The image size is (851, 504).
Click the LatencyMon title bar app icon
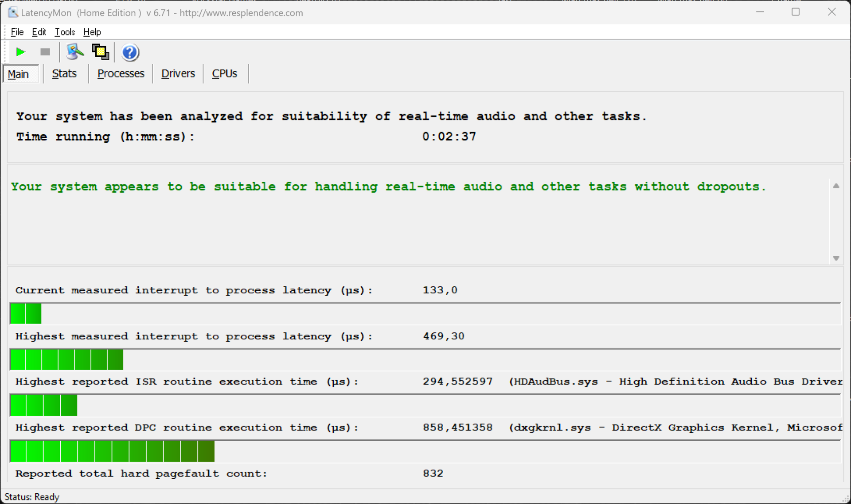(13, 12)
